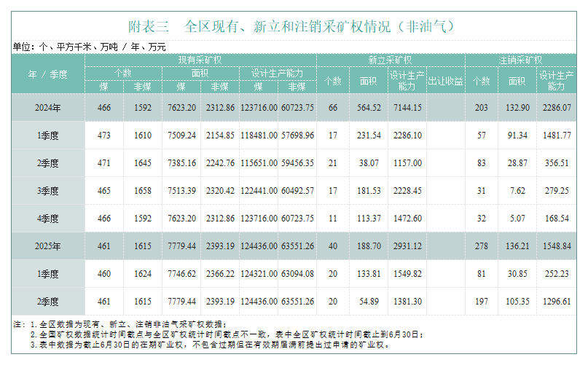Click the "出让收益" column header

[x=445, y=80]
